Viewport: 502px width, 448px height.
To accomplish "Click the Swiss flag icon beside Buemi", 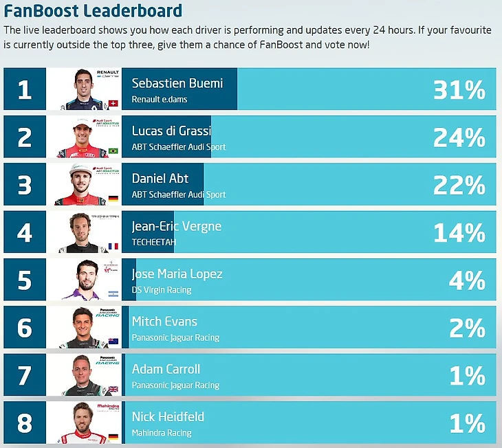I will pos(113,103).
